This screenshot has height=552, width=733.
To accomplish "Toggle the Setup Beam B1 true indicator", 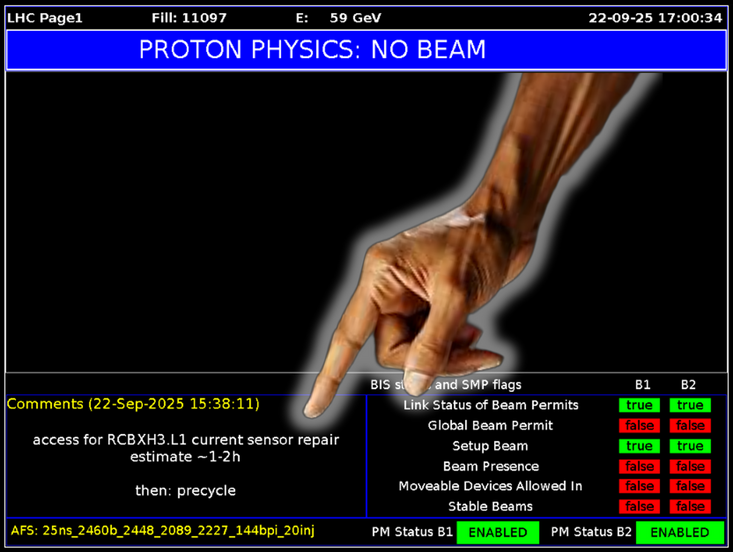I will [x=639, y=446].
